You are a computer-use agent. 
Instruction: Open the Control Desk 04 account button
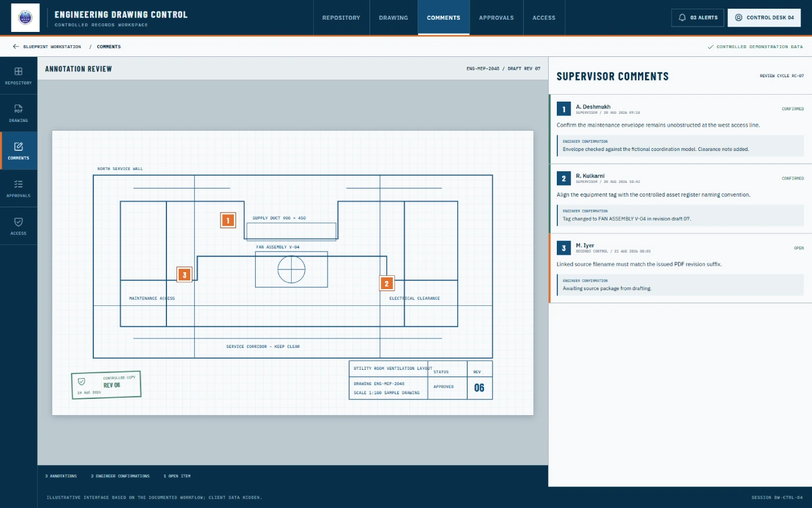pos(764,17)
